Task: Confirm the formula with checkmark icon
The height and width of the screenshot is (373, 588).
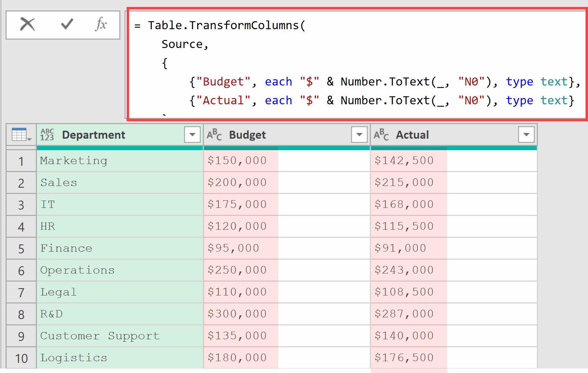Action: point(67,24)
